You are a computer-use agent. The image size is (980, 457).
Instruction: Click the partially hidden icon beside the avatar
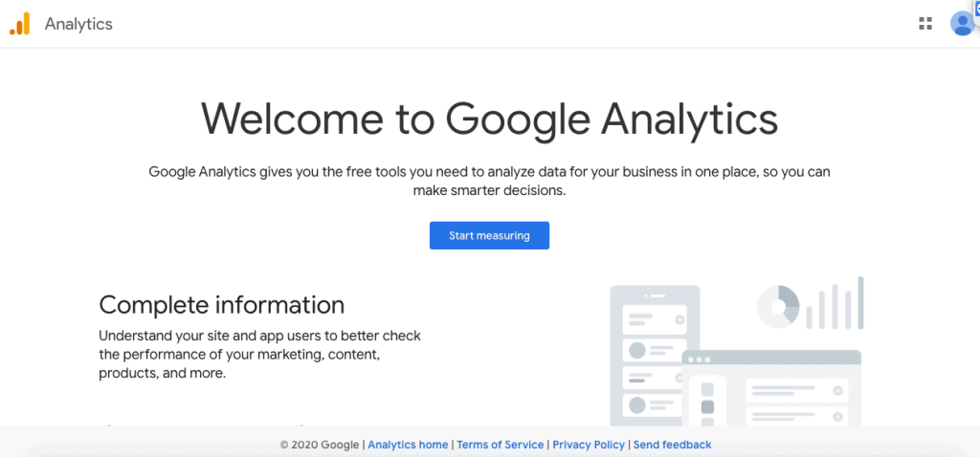click(x=975, y=8)
